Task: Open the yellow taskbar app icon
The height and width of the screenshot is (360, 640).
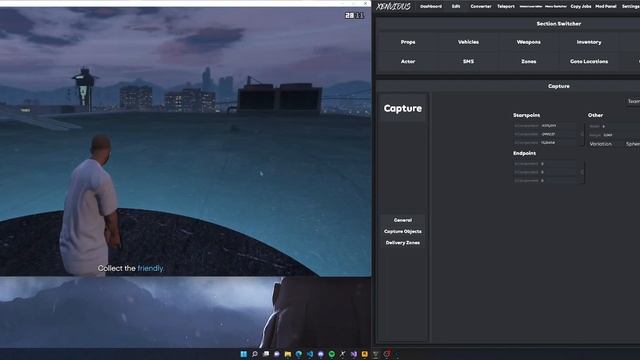Action: tap(364, 354)
